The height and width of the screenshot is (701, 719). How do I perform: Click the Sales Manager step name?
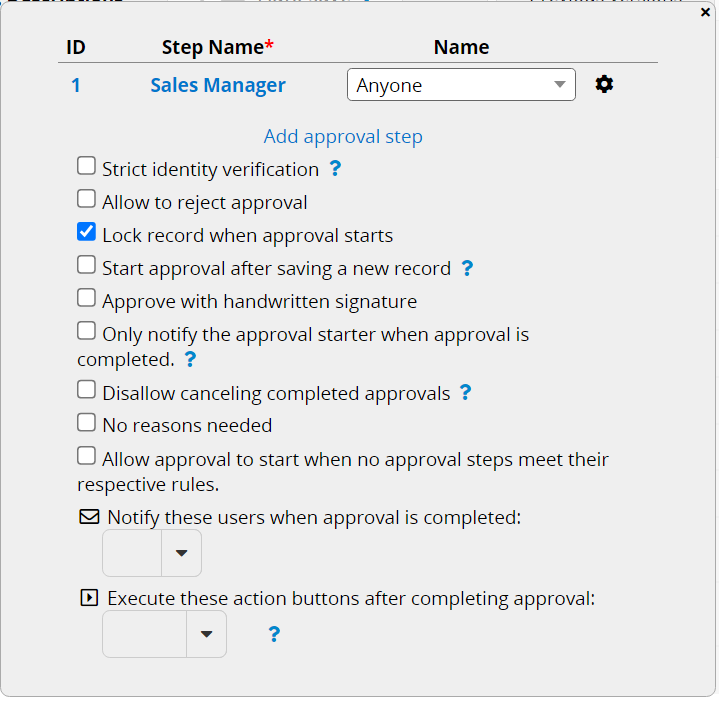pyautogui.click(x=218, y=85)
